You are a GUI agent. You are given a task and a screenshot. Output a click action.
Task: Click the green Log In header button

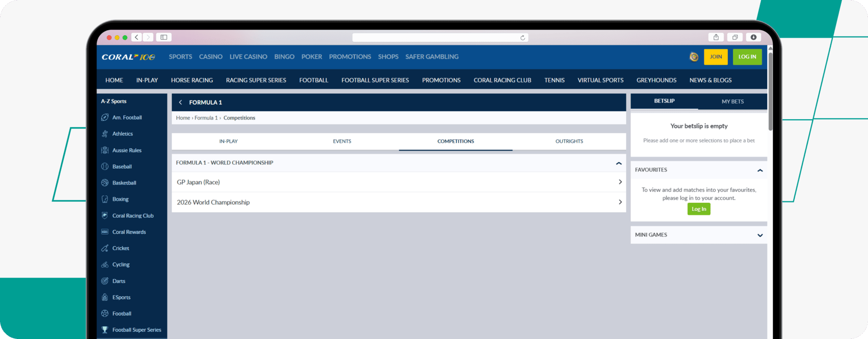(x=747, y=57)
